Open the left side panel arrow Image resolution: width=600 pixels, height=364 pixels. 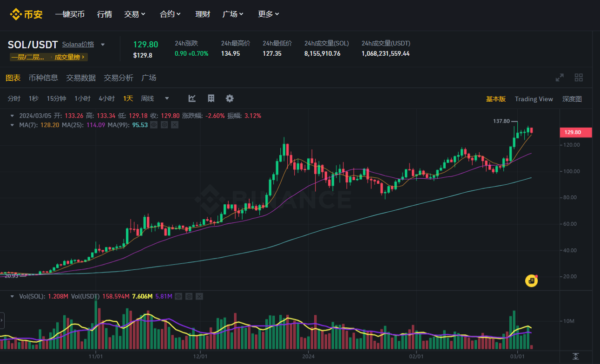(2, 320)
